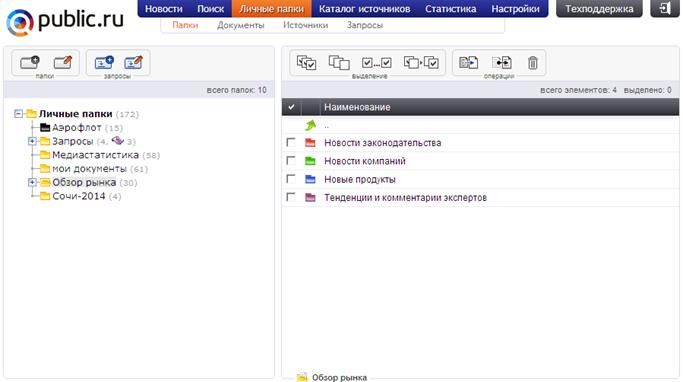Click the deselect all items icon
Screen dimensions: 683x382
(339, 63)
